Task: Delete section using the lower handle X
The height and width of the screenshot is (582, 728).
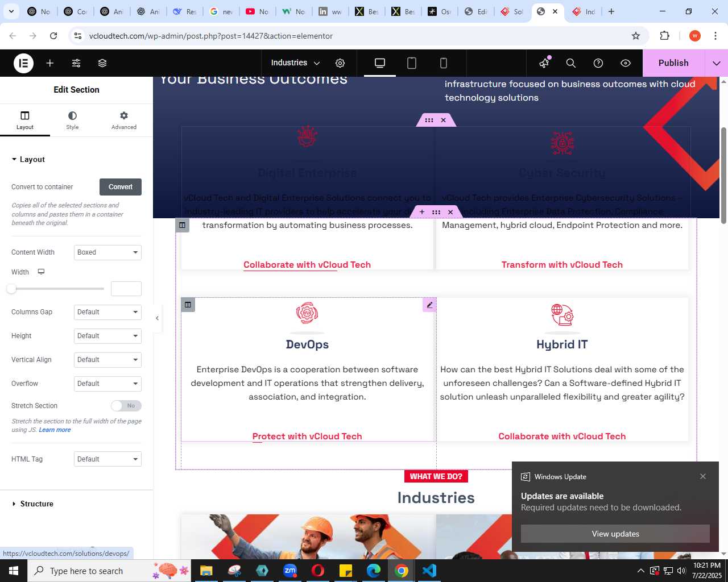Action: (450, 212)
